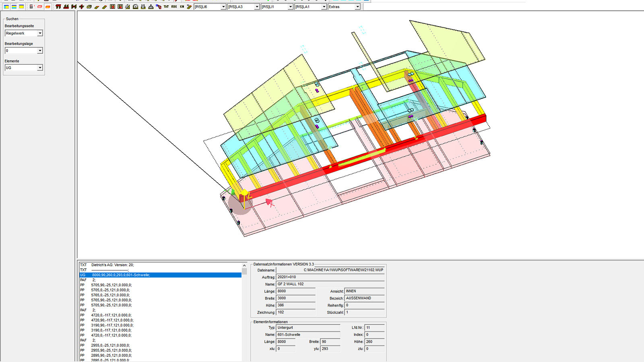Click the Ansicht field showing INNEN

[365, 291]
